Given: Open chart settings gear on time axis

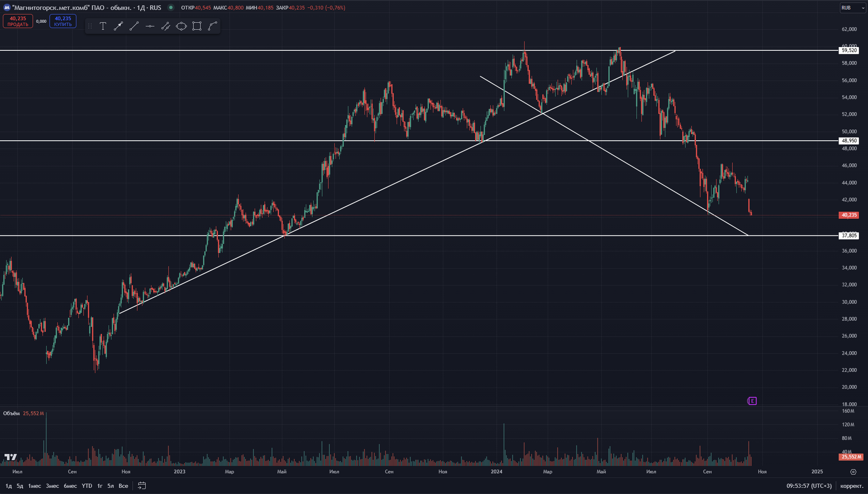Looking at the screenshot, I should pos(853,472).
